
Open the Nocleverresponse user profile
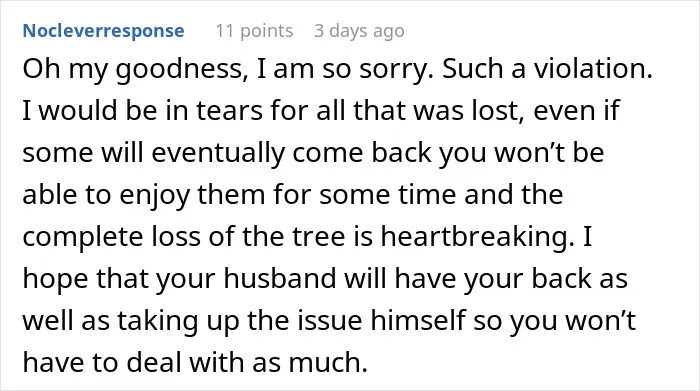click(103, 30)
